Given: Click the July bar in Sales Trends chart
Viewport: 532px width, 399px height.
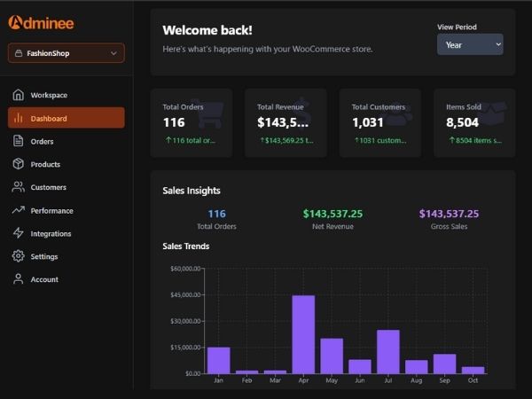Looking at the screenshot, I should (387, 351).
